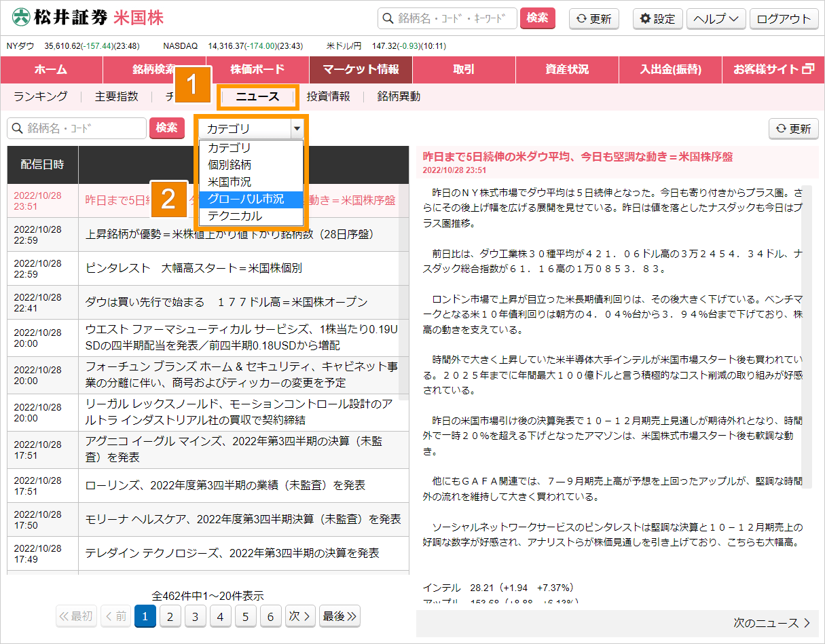825x644 pixels.
Task: Open お客様サイト in new window
Action: [x=773, y=70]
